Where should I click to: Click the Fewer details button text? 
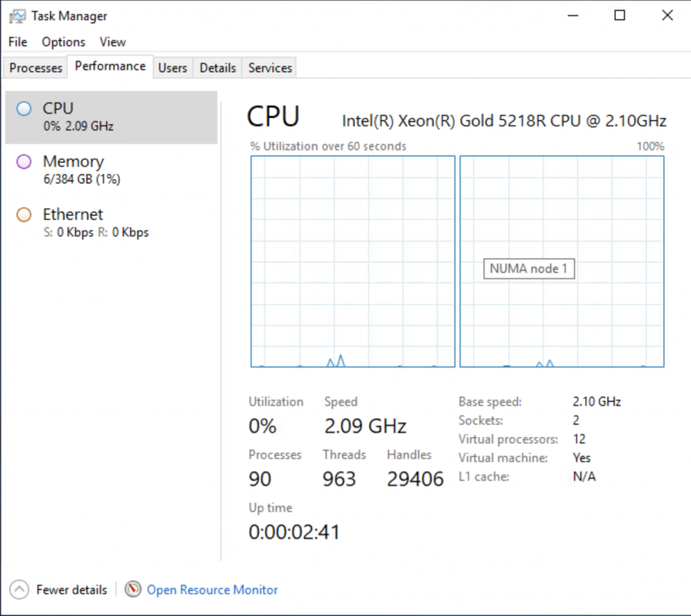pyautogui.click(x=72, y=590)
